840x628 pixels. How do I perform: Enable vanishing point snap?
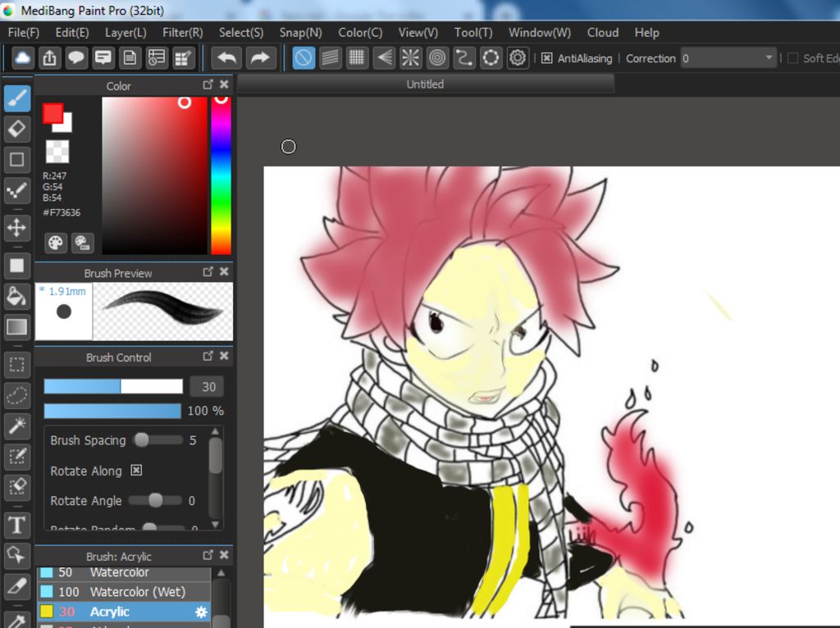pos(384,58)
